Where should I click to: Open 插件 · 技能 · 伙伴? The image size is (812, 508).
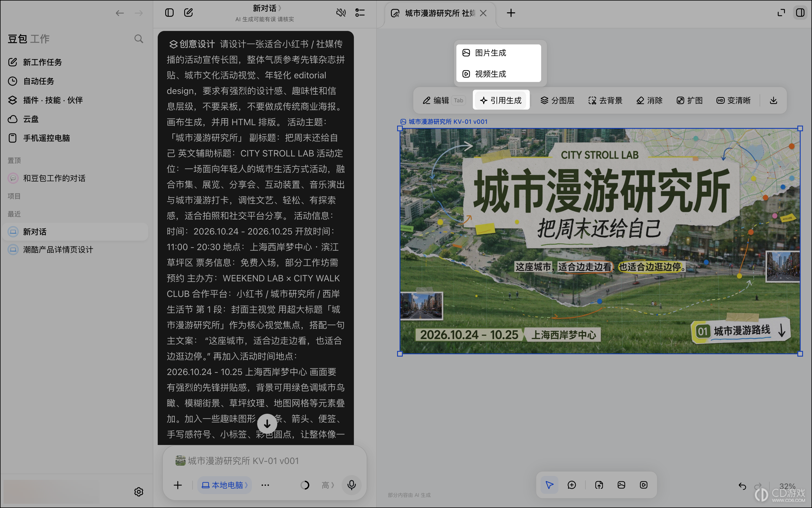click(x=75, y=100)
